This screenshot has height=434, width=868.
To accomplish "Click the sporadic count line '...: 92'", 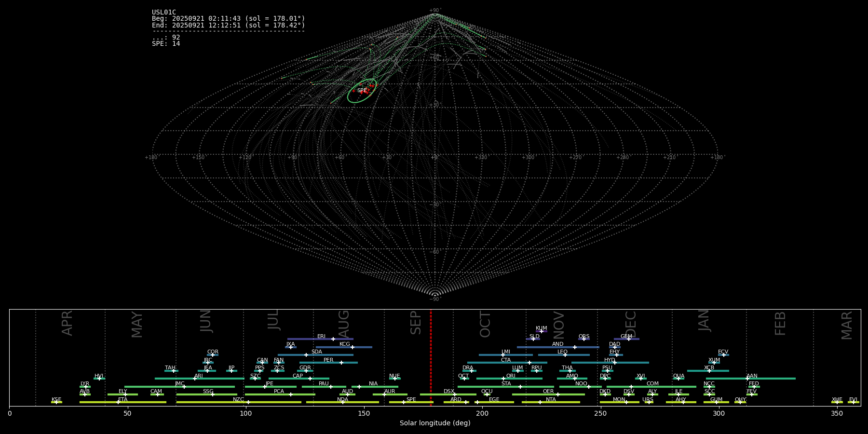I will point(166,38).
